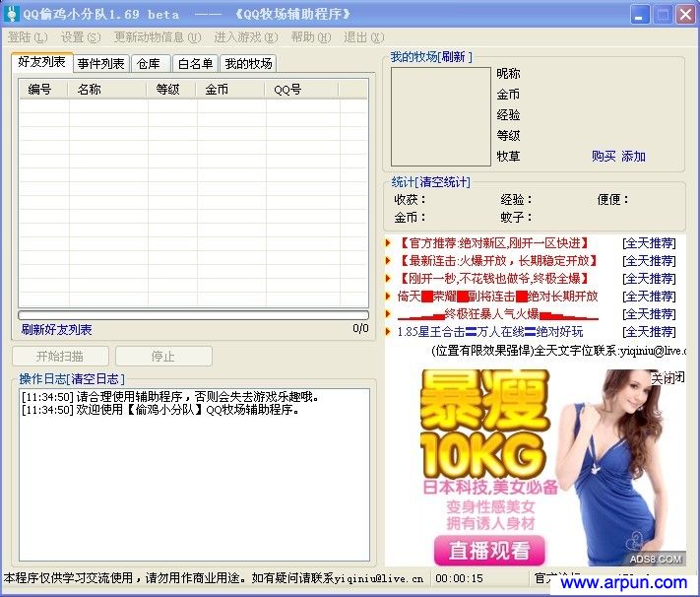Open the 更新动物信息(U) menu
The width and height of the screenshot is (700, 597).
pyautogui.click(x=158, y=37)
